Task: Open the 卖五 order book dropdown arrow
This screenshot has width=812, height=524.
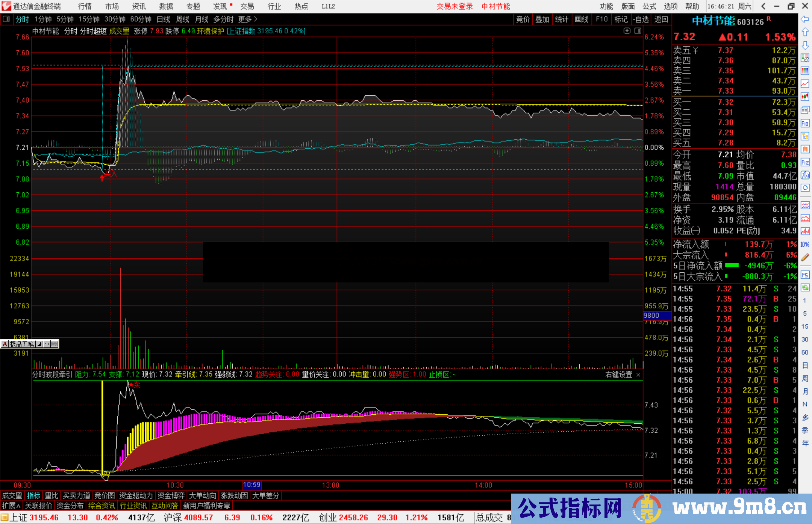Action: point(695,50)
